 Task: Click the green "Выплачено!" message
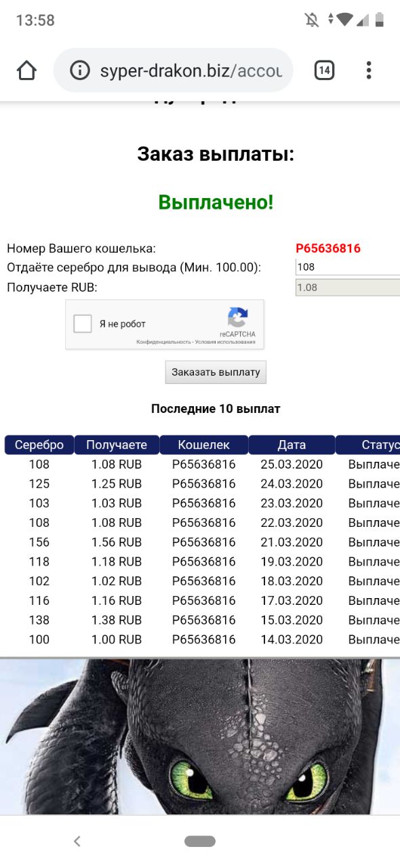[216, 201]
